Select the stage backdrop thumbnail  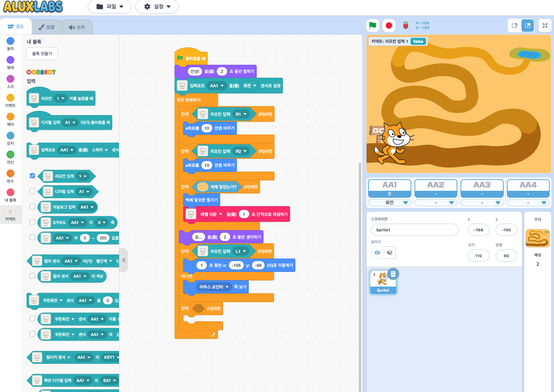coord(537,238)
